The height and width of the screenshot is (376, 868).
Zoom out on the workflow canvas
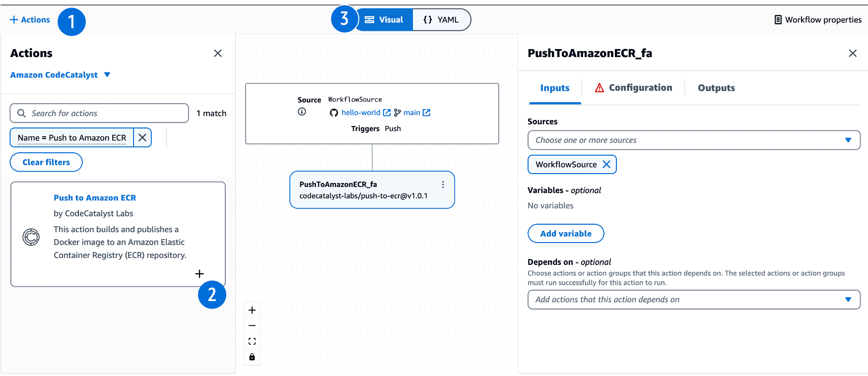tap(252, 325)
